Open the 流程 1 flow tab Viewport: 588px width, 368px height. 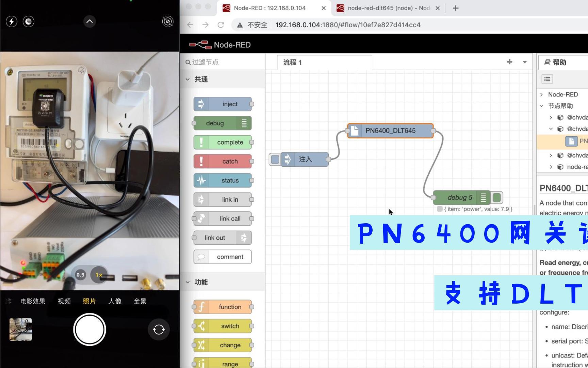pyautogui.click(x=324, y=62)
